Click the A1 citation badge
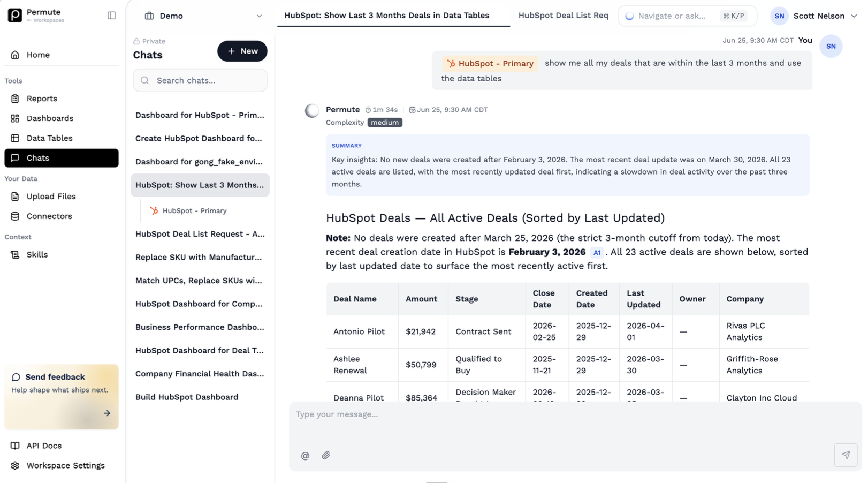The height and width of the screenshot is (483, 868). pos(597,253)
